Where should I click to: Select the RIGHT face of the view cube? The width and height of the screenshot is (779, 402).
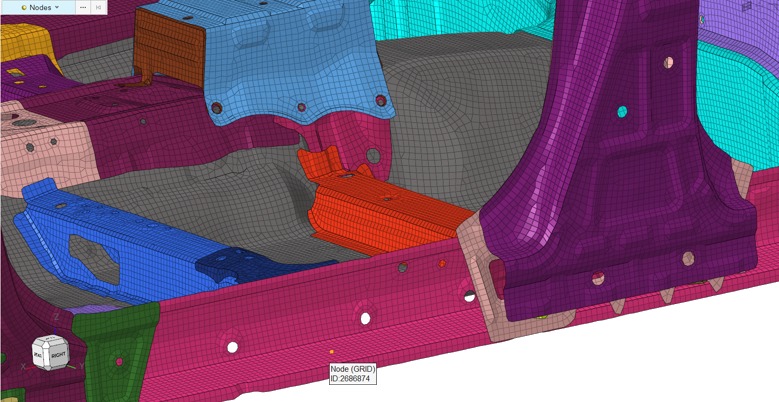pyautogui.click(x=58, y=355)
